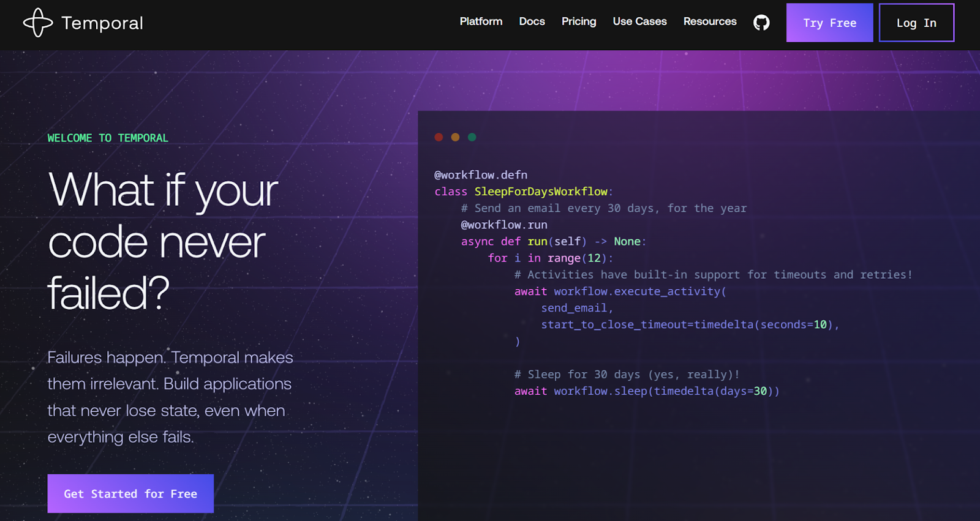The height and width of the screenshot is (521, 980).
Task: Click the 'Activities have built-in support' comment
Action: pyautogui.click(x=714, y=274)
